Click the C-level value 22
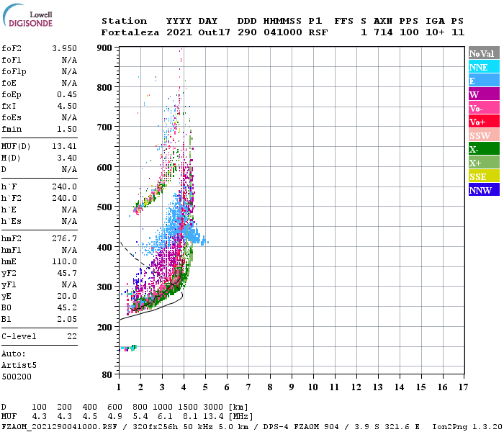The height and width of the screenshot is (432, 504). [72, 336]
